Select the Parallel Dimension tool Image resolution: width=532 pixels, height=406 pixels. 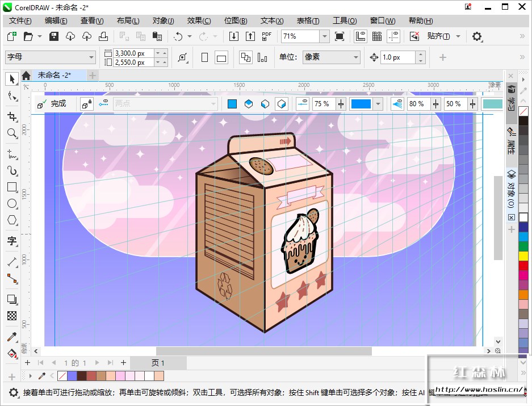(12, 262)
